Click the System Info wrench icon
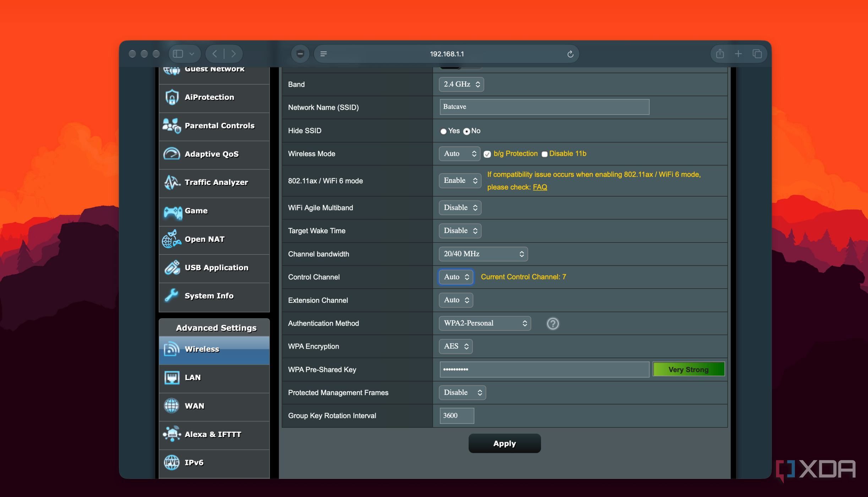868x497 pixels. point(172,296)
